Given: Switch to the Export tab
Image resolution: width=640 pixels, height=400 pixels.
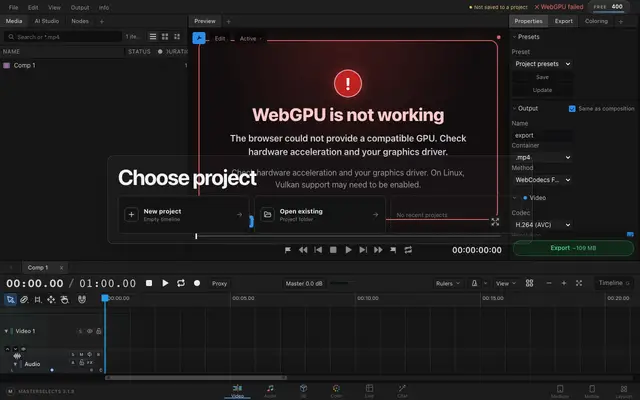Looking at the screenshot, I should [563, 21].
